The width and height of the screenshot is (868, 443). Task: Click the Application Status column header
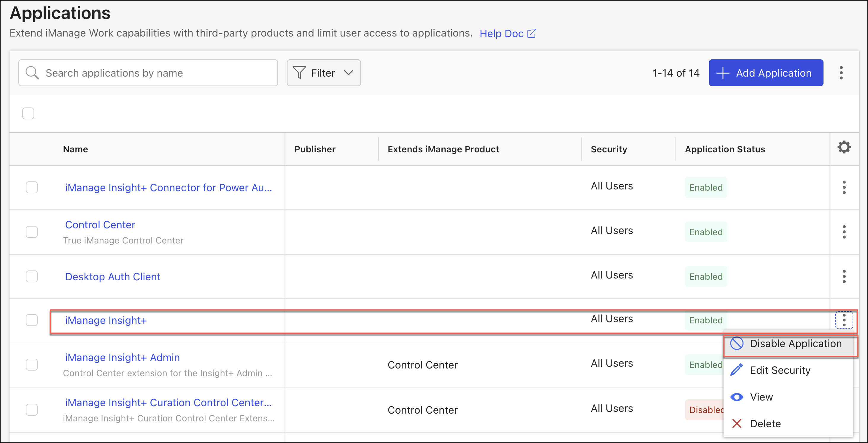[x=725, y=149]
